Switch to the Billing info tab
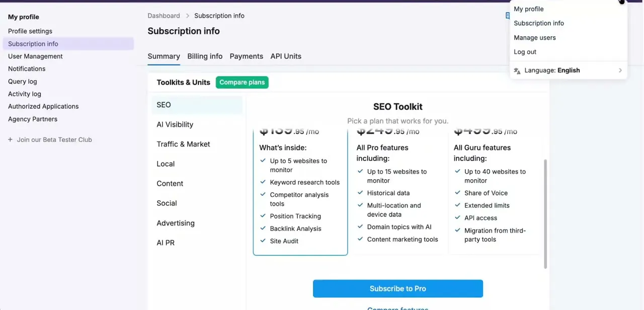The width and height of the screenshot is (644, 310). (205, 56)
